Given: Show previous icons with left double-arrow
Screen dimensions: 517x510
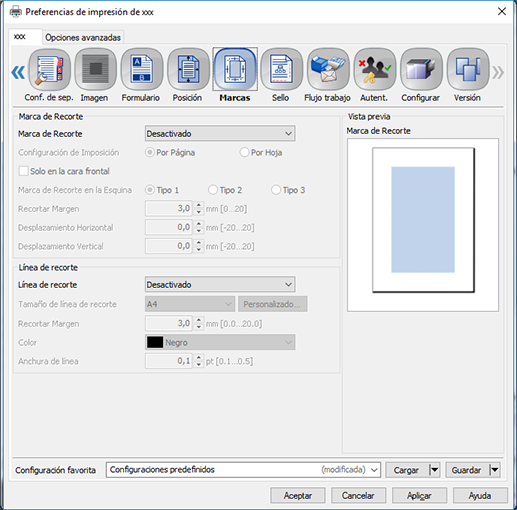Looking at the screenshot, I should pyautogui.click(x=18, y=72).
